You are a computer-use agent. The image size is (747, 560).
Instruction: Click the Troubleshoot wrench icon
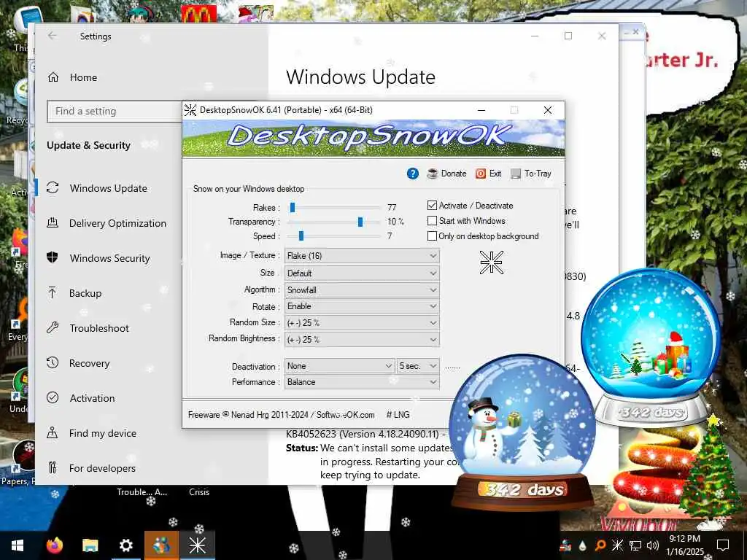click(x=53, y=327)
